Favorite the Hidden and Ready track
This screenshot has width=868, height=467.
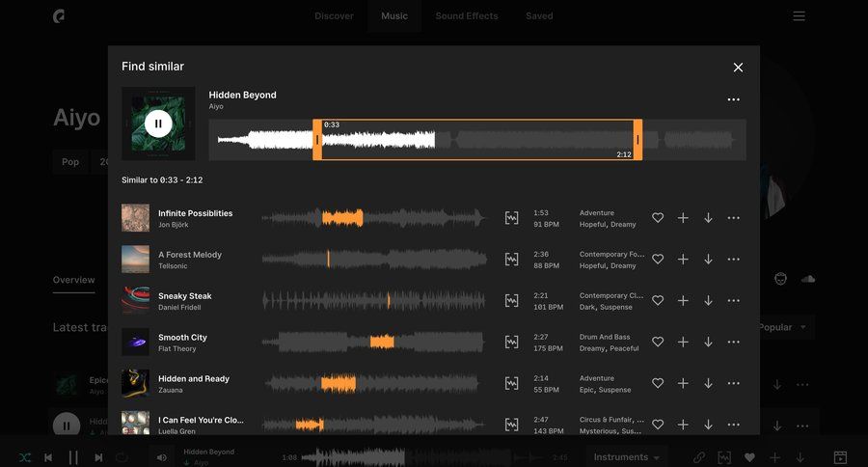pyautogui.click(x=658, y=383)
